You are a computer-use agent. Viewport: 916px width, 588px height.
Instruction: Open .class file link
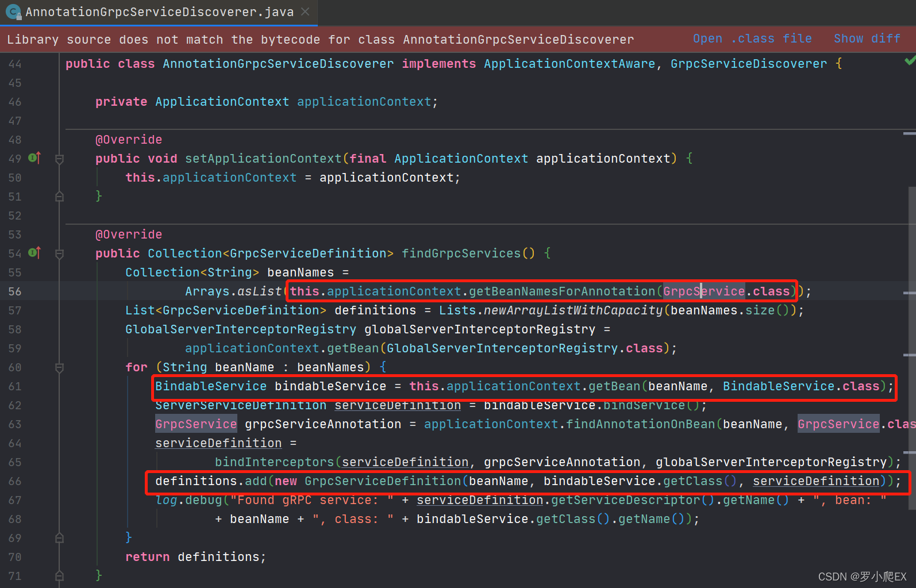752,39
